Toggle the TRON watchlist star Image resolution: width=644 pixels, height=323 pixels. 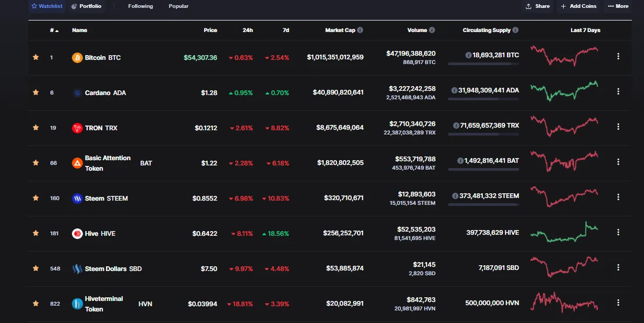click(x=36, y=128)
